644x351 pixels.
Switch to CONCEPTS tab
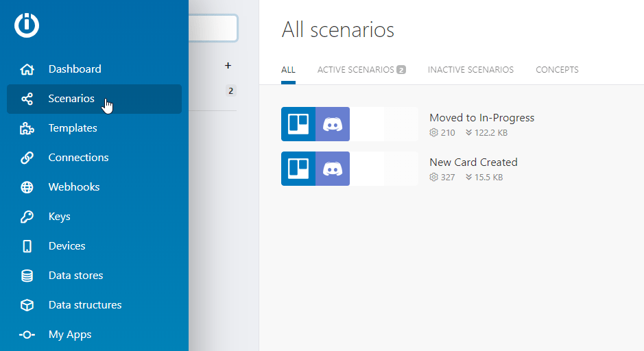click(x=557, y=70)
